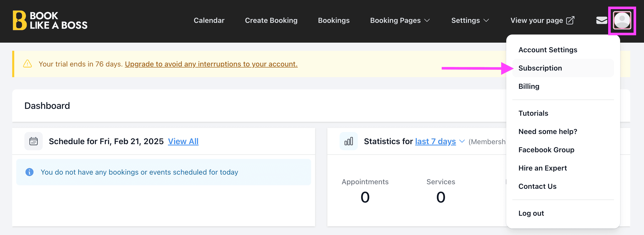Click the blue info icon in notice

point(29,172)
